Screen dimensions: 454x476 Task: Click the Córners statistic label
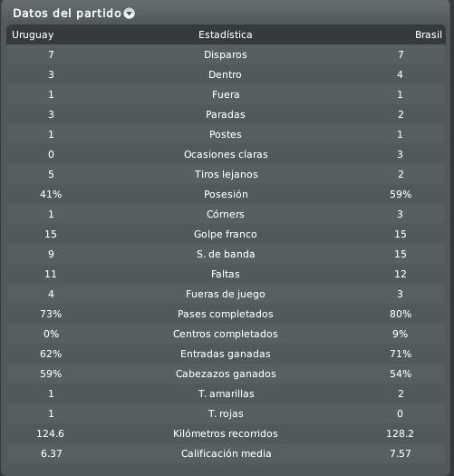click(225, 214)
